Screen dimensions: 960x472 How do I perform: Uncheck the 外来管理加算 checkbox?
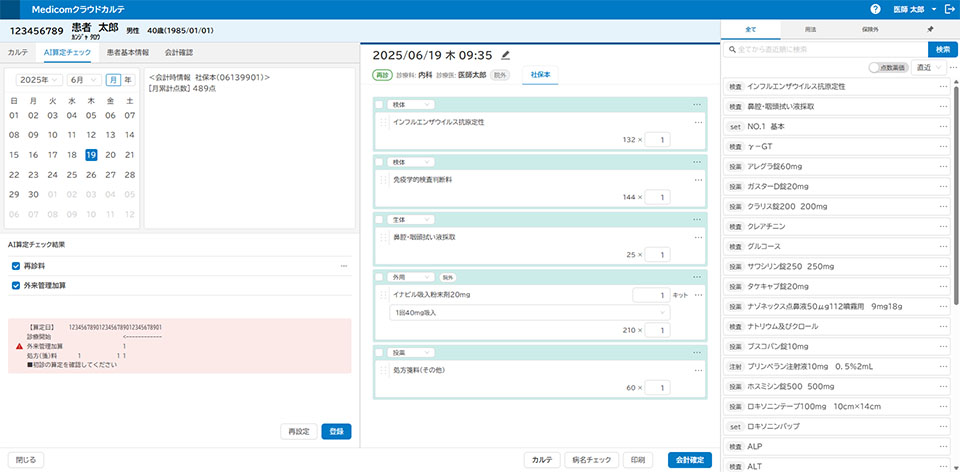15,285
